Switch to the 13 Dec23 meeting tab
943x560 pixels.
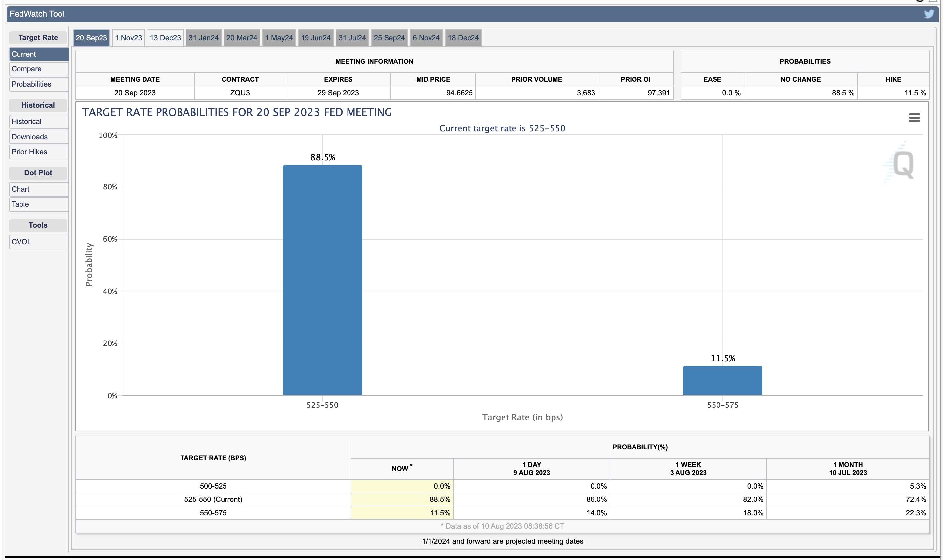point(165,38)
